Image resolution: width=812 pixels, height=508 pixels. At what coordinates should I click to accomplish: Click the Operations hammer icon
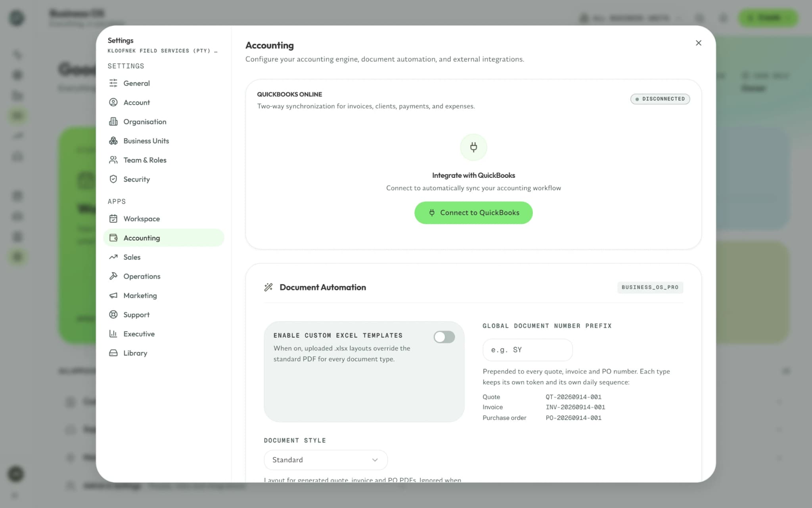click(x=113, y=276)
